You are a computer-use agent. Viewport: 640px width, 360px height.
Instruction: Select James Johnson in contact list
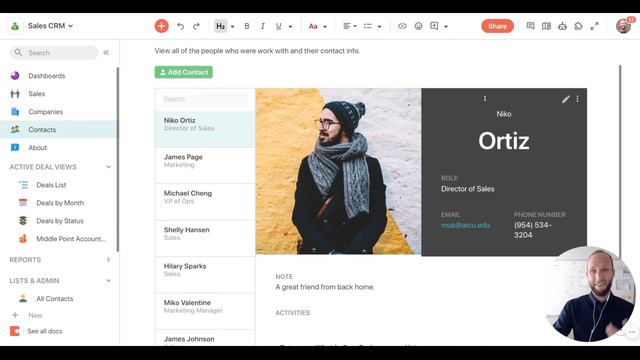click(x=205, y=338)
